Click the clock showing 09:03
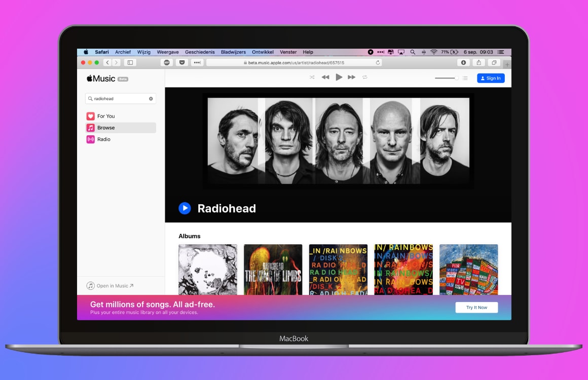This screenshot has height=380, width=588. tap(486, 52)
